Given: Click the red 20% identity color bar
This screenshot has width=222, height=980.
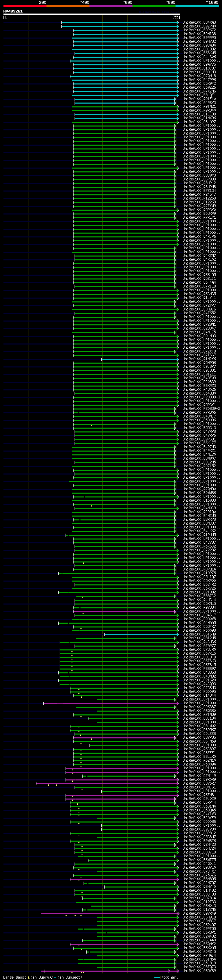Looking at the screenshot, I should point(25,6).
